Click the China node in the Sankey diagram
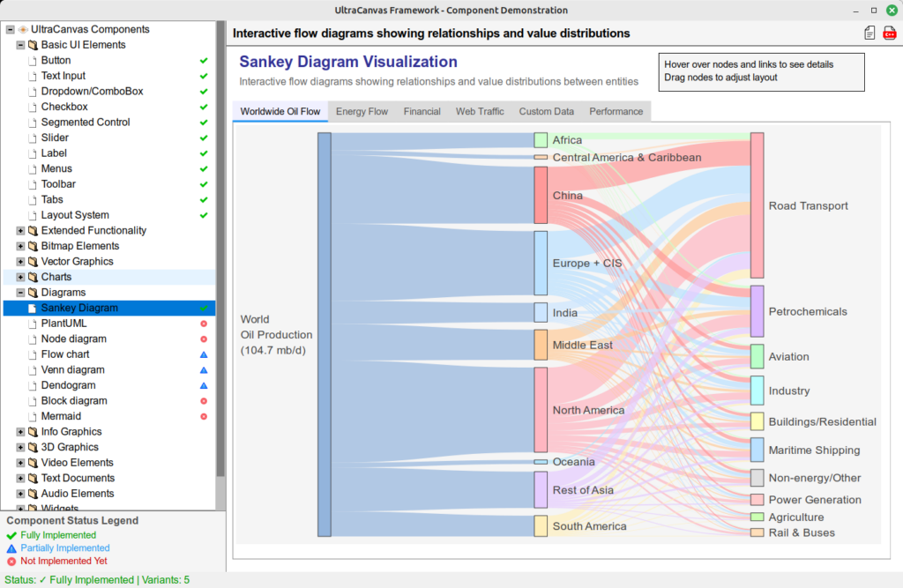Image resolution: width=903 pixels, height=588 pixels. 541,195
